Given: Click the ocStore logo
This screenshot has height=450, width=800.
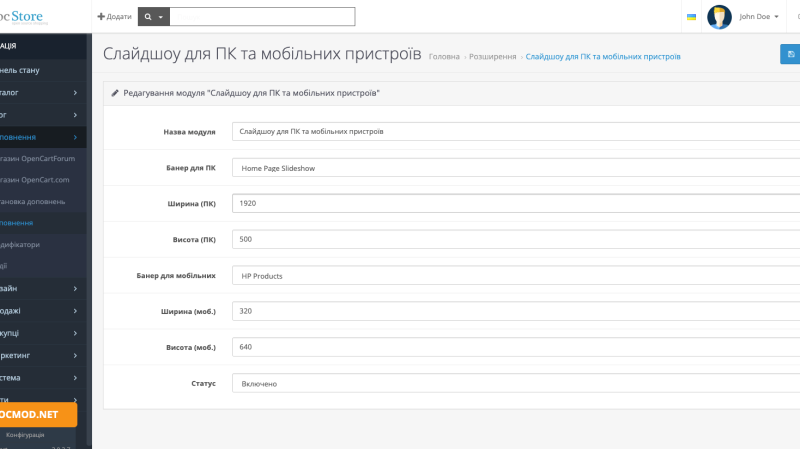Looking at the screenshot, I should click(x=23, y=17).
